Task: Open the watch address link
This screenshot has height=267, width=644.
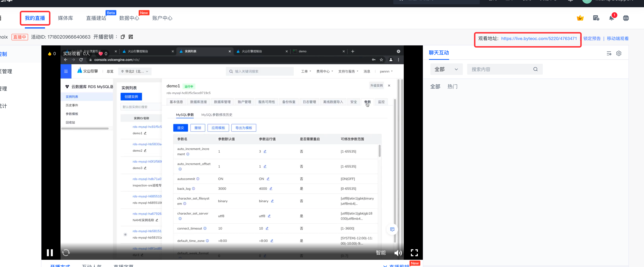Action: pos(539,39)
